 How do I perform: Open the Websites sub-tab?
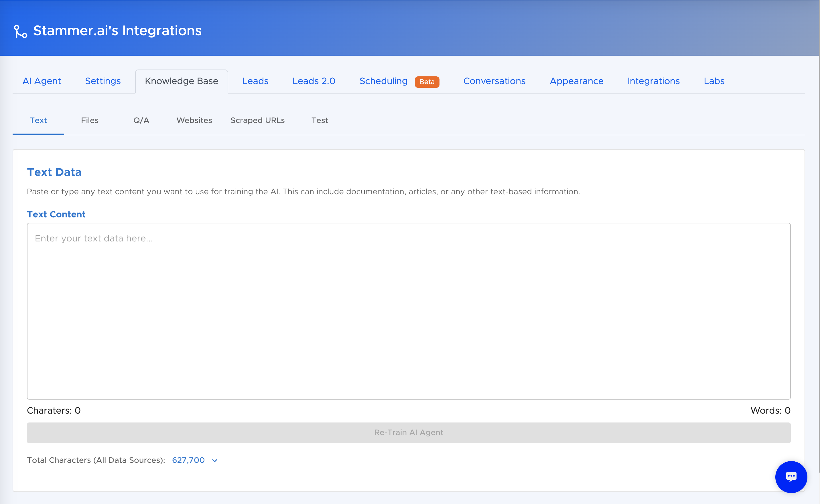point(194,121)
